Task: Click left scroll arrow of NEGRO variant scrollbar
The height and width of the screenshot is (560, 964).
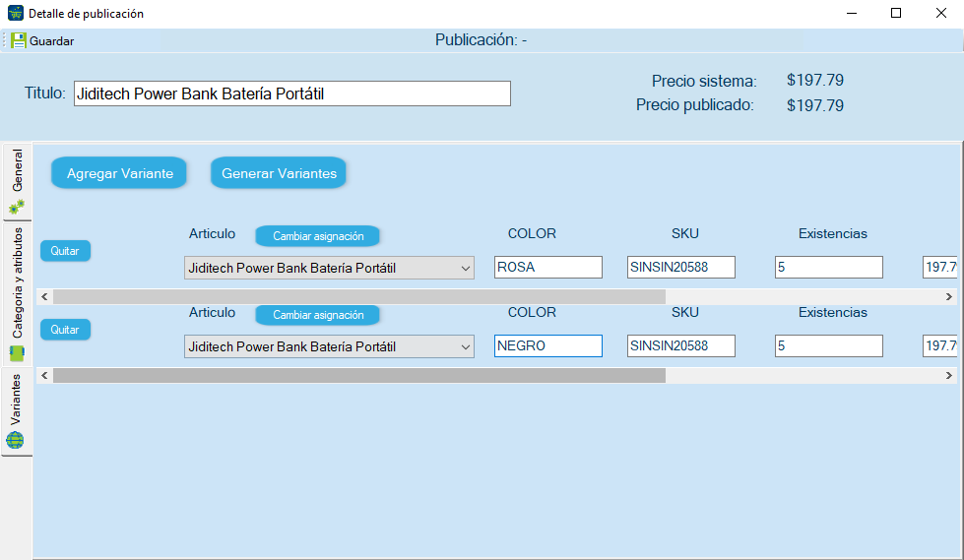Action: pyautogui.click(x=44, y=376)
